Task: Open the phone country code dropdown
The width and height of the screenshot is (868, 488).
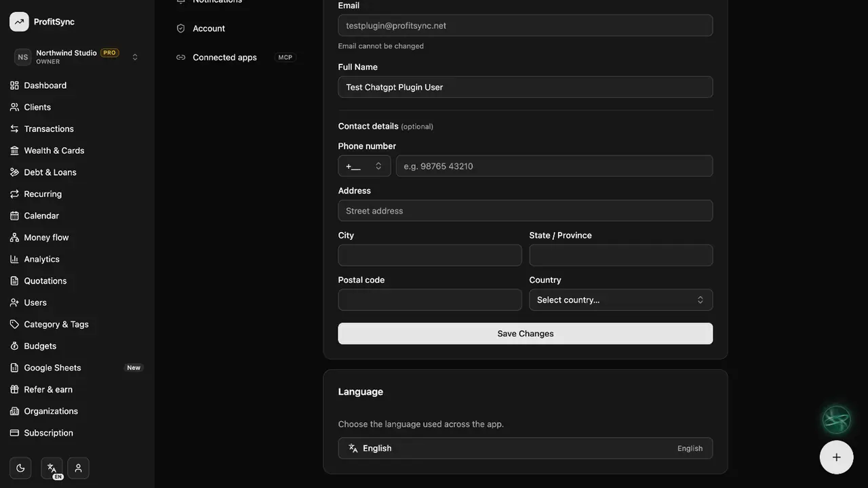Action: 364,166
